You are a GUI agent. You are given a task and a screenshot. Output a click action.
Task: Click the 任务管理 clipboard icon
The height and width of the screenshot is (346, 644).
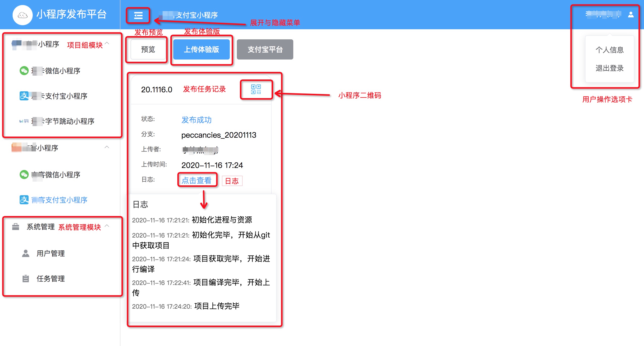coord(26,278)
